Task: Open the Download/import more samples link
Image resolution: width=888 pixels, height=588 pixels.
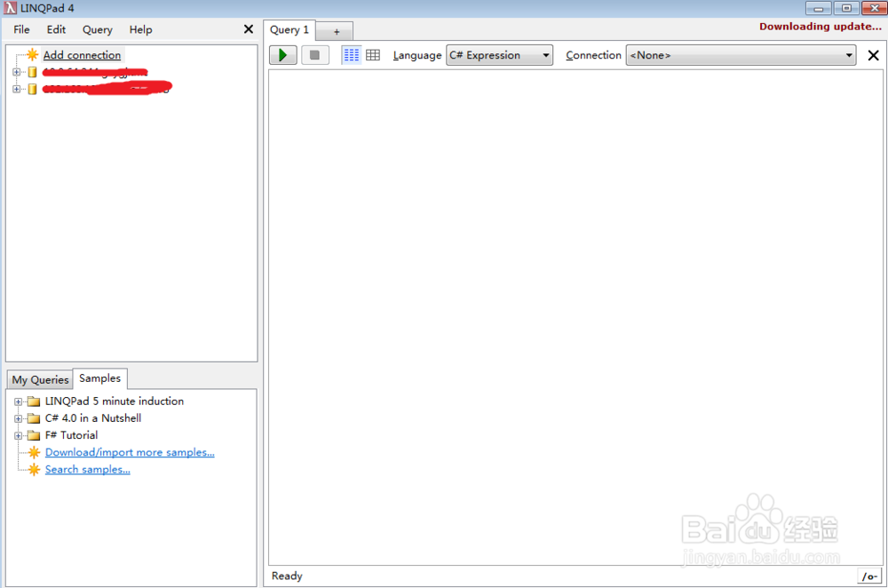Action: click(x=130, y=452)
